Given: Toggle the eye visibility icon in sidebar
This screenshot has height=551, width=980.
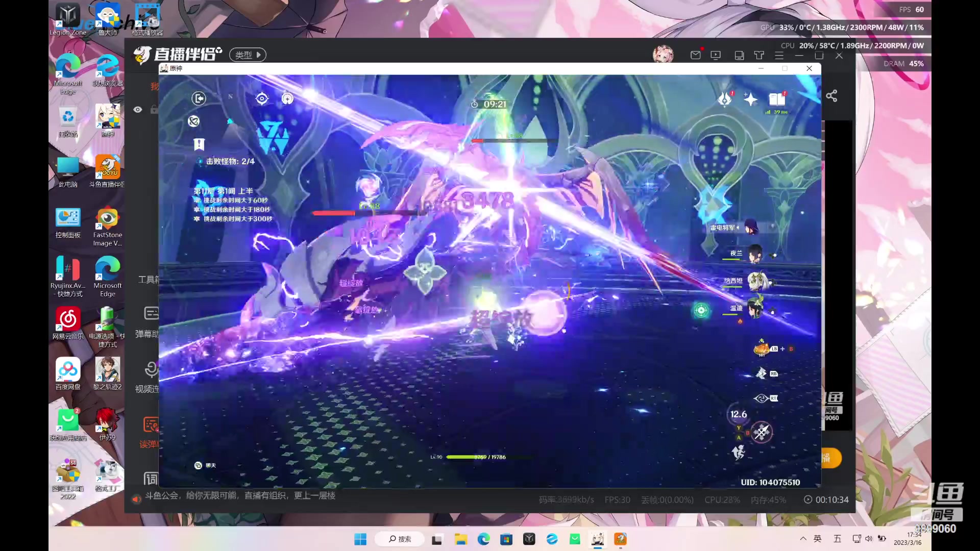Looking at the screenshot, I should click(x=138, y=110).
